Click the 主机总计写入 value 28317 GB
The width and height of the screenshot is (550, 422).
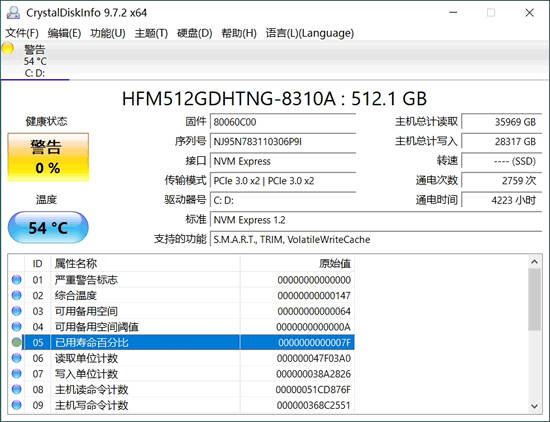pyautogui.click(x=502, y=141)
